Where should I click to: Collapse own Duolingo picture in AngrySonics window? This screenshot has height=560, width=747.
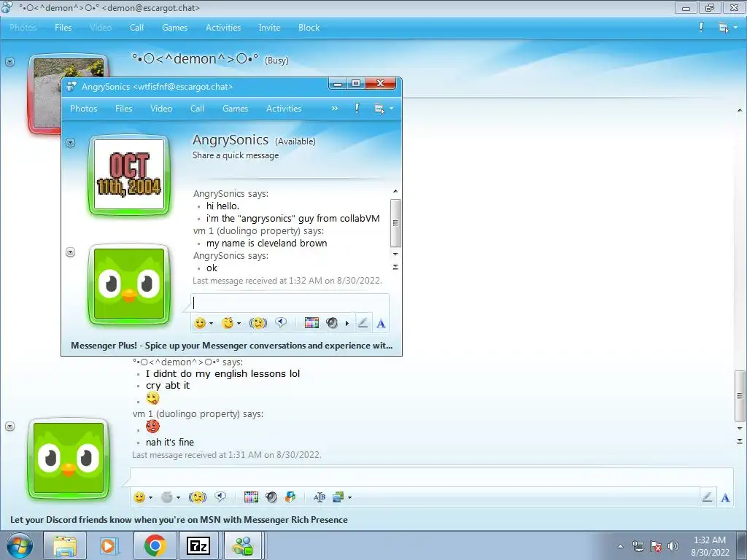pos(71,252)
